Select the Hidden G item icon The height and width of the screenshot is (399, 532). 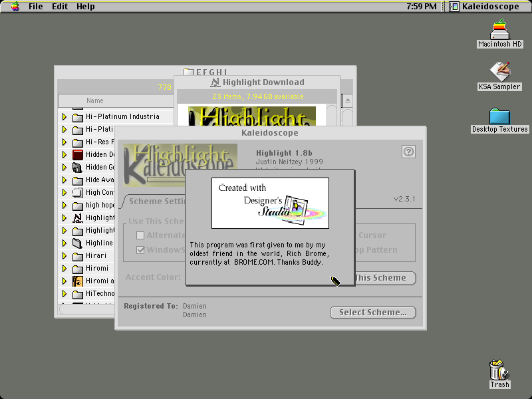(78, 168)
